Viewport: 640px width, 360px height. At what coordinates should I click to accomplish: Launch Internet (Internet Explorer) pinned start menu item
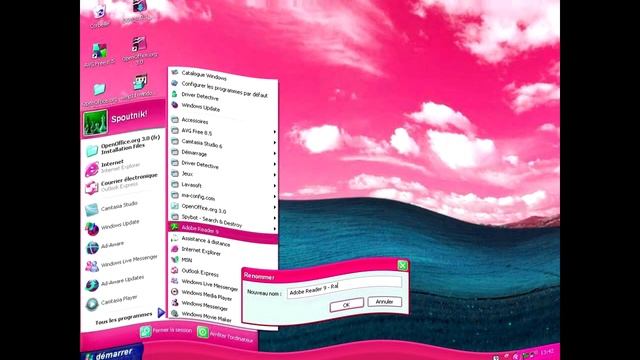click(114, 167)
